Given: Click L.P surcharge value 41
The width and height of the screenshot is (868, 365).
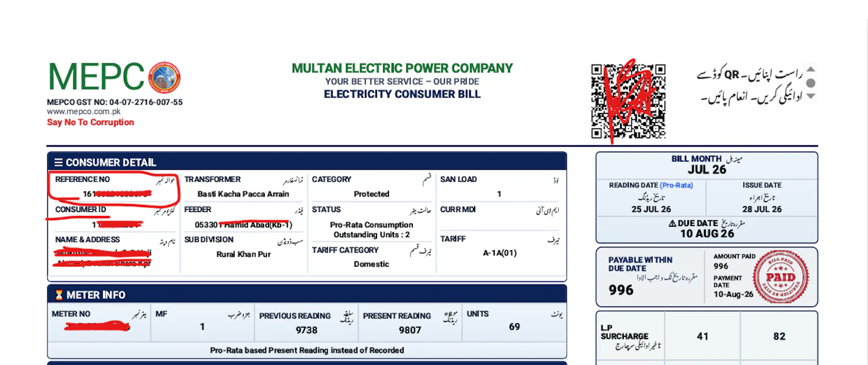Looking at the screenshot, I should point(703,336).
